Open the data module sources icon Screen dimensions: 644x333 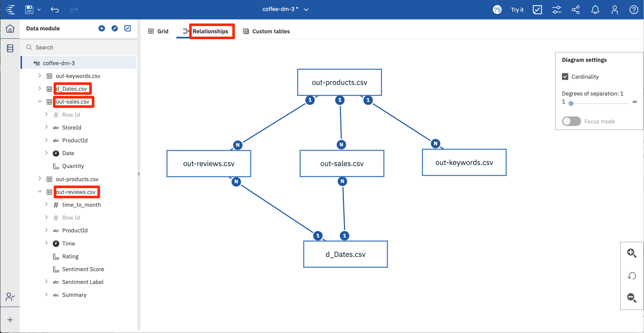tap(10, 48)
